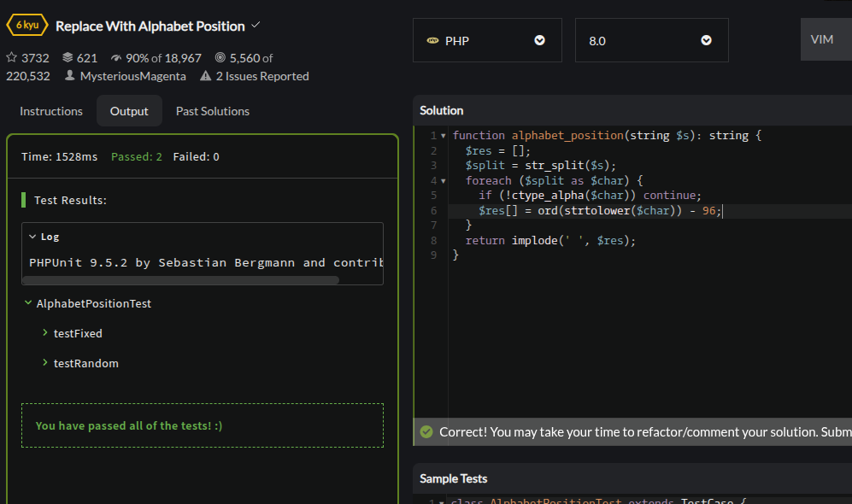Click the Log horizontal scrollbar
The width and height of the screenshot is (852, 504).
point(181,279)
